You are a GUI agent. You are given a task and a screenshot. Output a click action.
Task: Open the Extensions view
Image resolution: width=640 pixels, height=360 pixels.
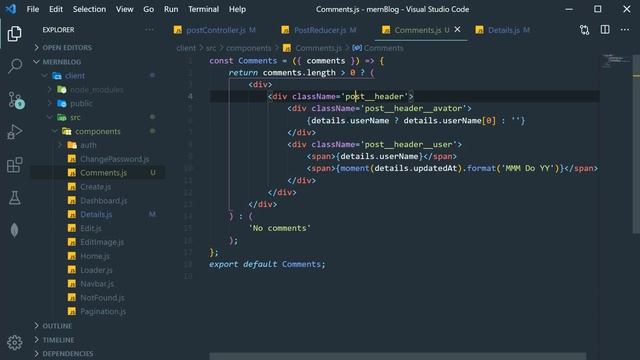(15, 165)
